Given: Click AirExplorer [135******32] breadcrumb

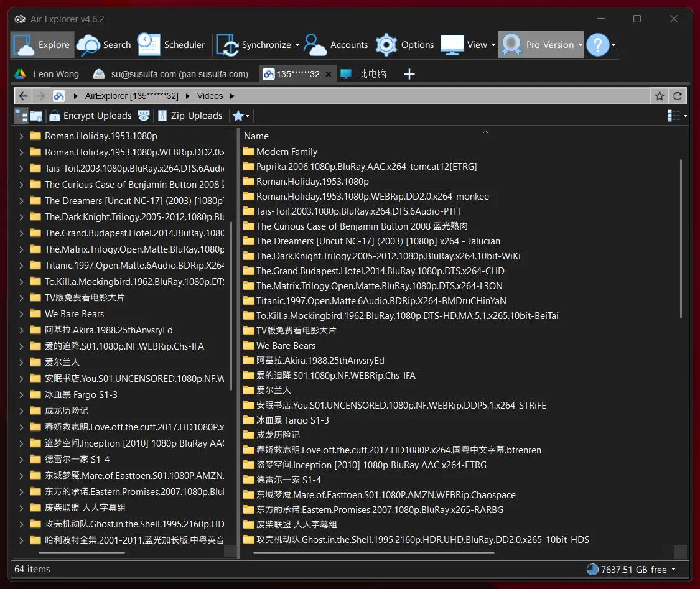Looking at the screenshot, I should click(x=132, y=96).
